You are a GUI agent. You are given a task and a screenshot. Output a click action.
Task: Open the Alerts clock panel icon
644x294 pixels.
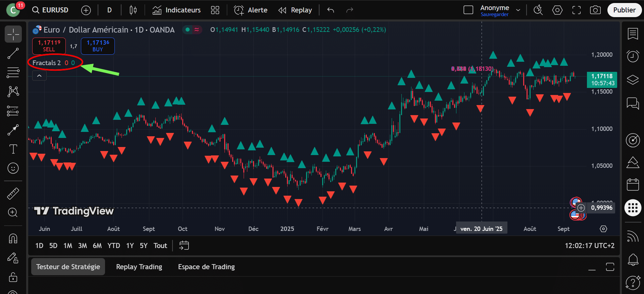pyautogui.click(x=633, y=56)
